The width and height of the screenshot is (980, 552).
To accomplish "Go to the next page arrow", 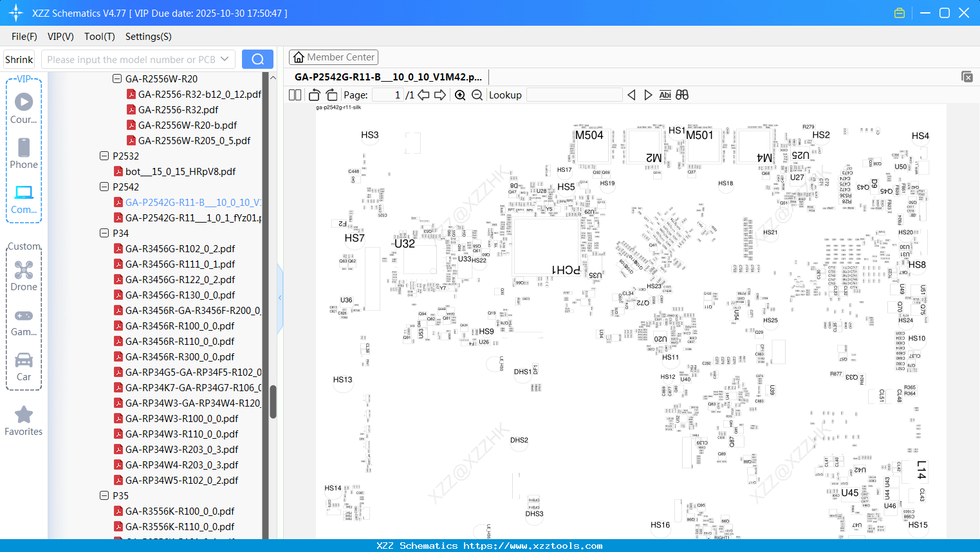I will [x=440, y=95].
